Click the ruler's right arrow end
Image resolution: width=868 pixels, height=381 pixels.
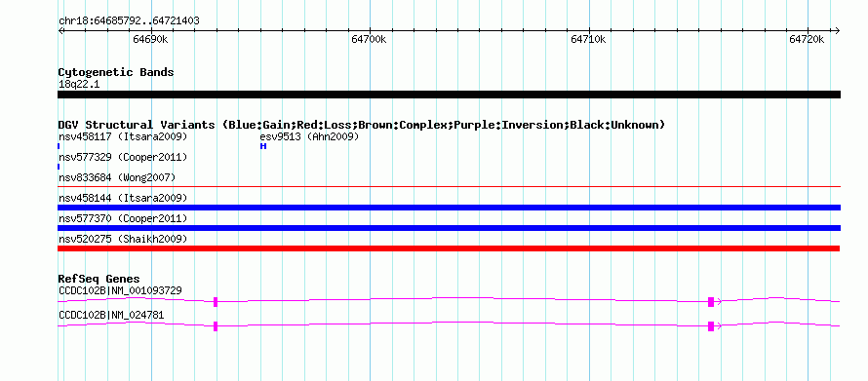[x=838, y=30]
